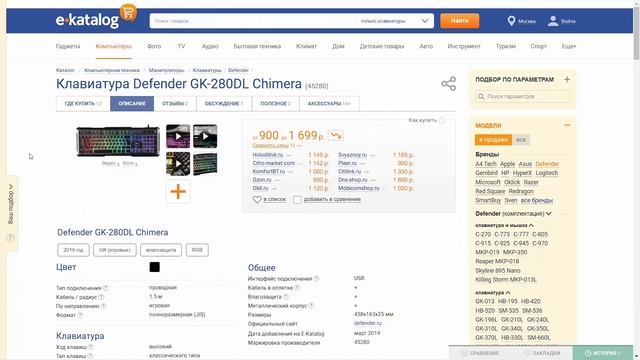
Task: Open the Полезное tab
Action: tap(276, 104)
